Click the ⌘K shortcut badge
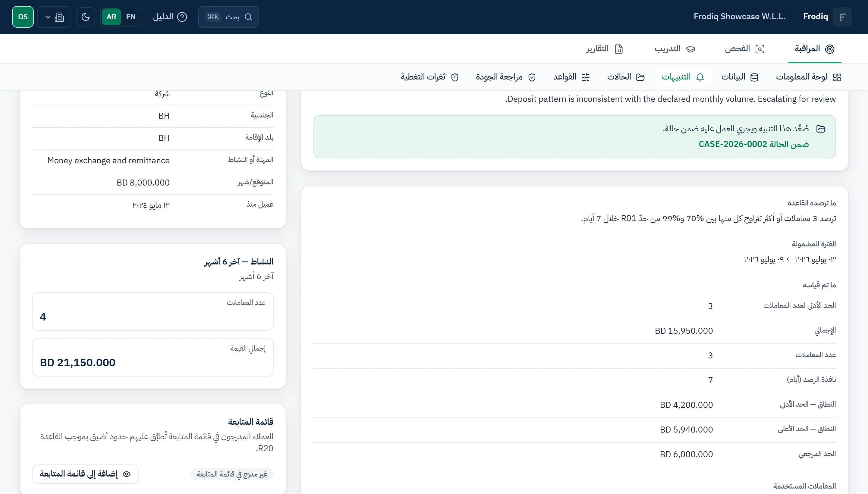This screenshot has height=494, width=868. point(213,17)
